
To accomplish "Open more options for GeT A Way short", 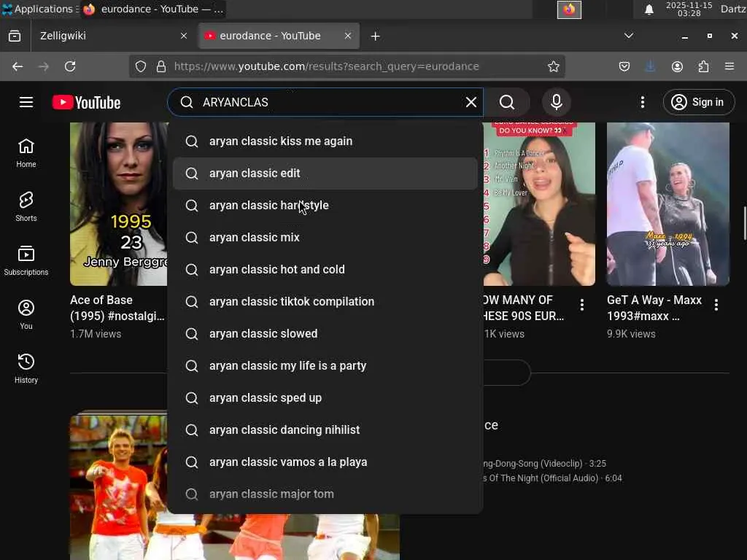I will [716, 305].
